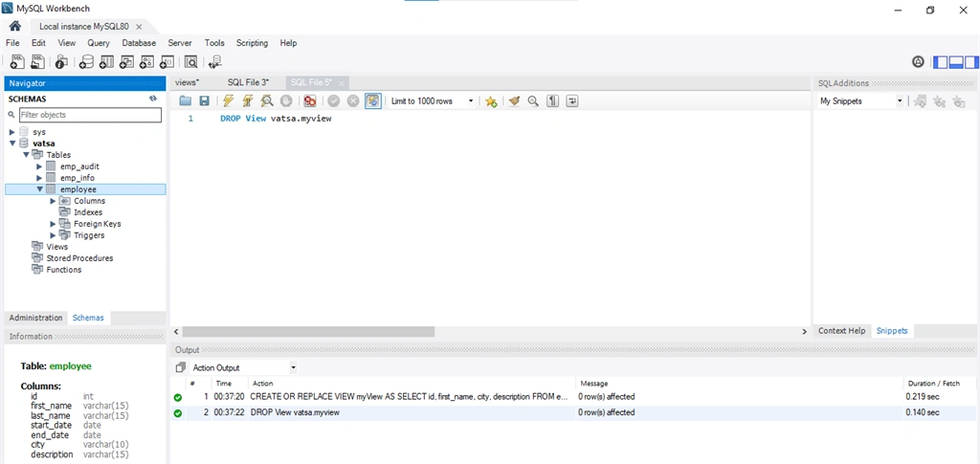Open script file folder icon in editor
This screenshot has width=980, height=464.
click(x=185, y=100)
